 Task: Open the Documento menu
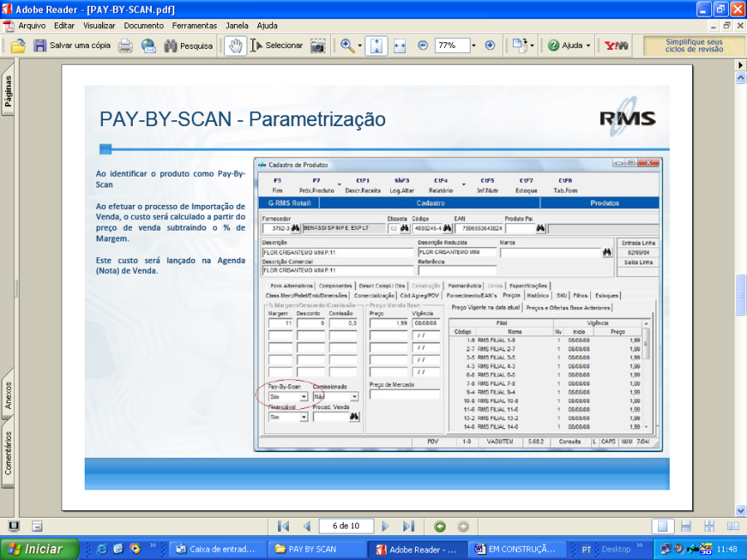[144, 26]
